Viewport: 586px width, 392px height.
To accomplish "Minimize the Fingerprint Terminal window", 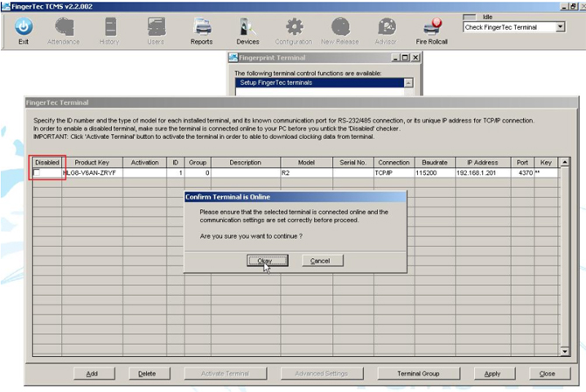I will (396, 58).
